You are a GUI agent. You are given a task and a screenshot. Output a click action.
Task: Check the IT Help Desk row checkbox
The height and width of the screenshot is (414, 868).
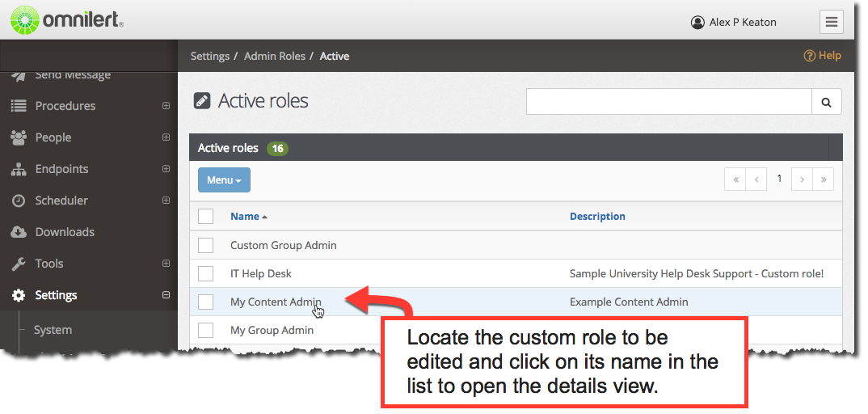pyautogui.click(x=206, y=273)
